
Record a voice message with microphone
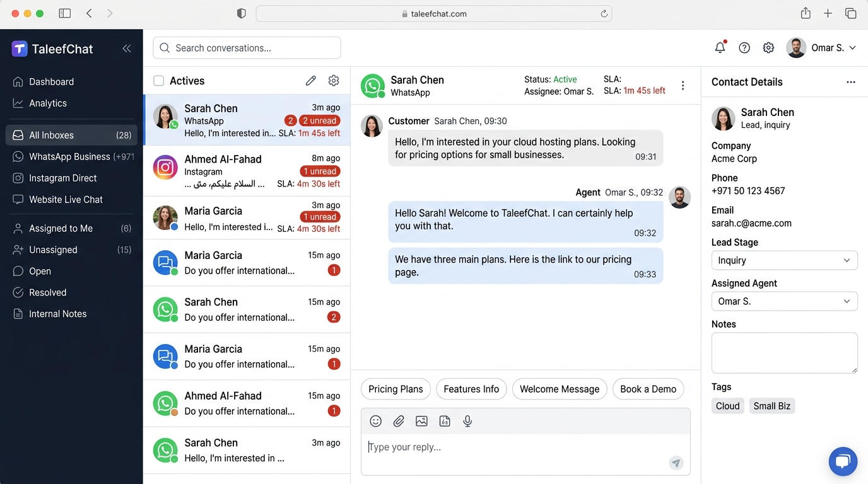467,421
